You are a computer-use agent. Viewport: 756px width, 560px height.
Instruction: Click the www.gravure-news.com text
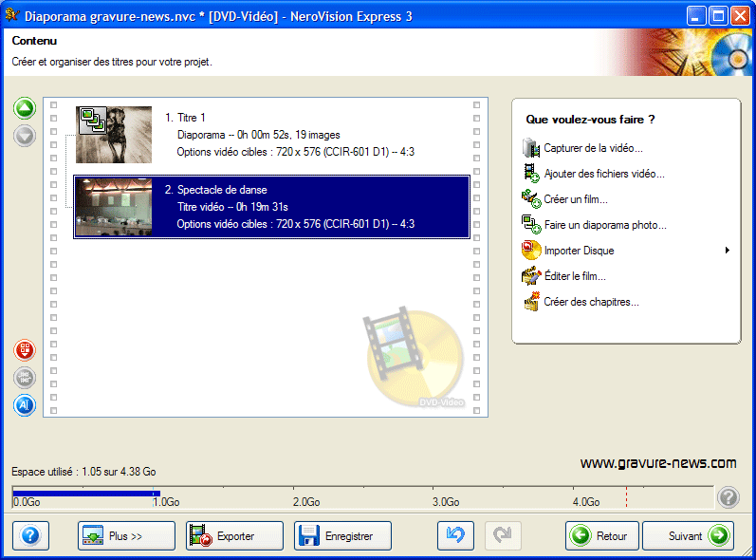[658, 463]
